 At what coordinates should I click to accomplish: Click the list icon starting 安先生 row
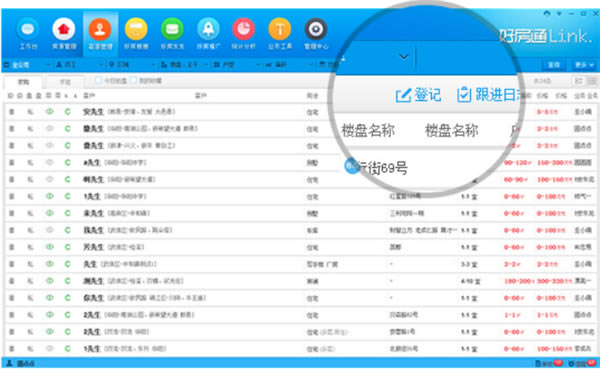click(12, 112)
